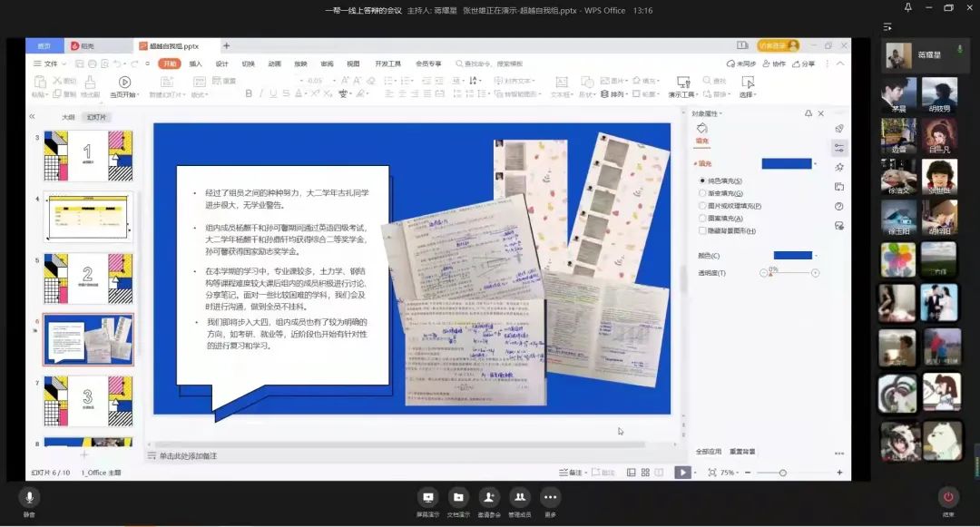
Task: Open fill preset color dropdown arrow
Action: pos(815,163)
